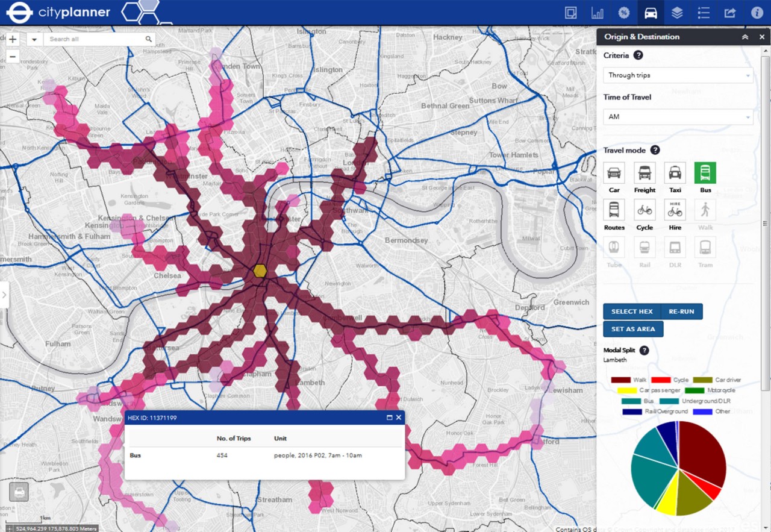Open the square map frame tool in header
771x532 pixels.
click(571, 13)
